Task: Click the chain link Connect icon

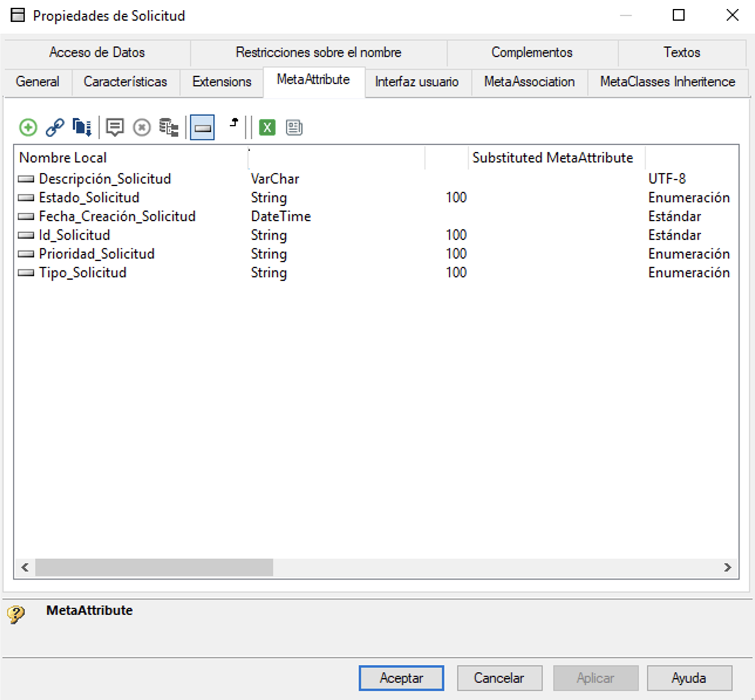Action: [x=55, y=127]
